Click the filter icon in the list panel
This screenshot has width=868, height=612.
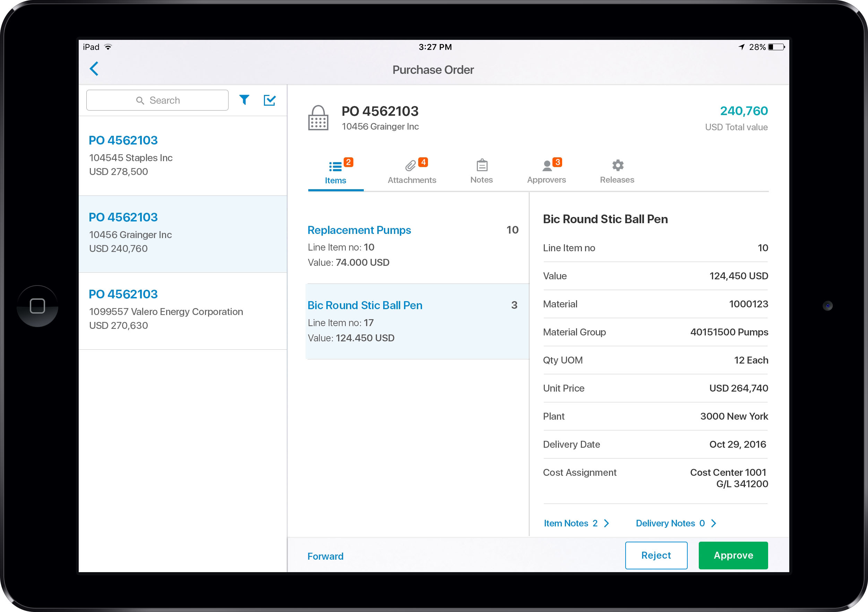[x=245, y=100]
